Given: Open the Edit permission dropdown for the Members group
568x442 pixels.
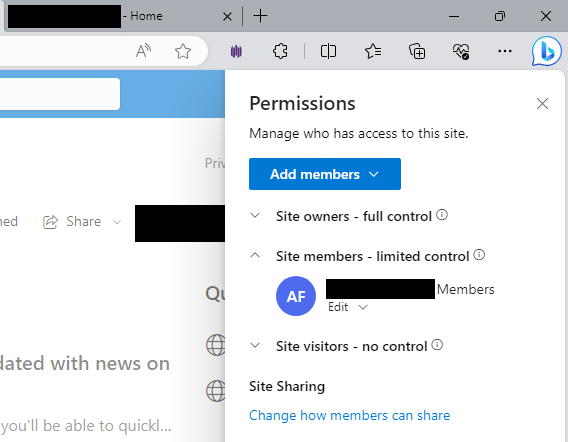Looking at the screenshot, I should [x=348, y=307].
